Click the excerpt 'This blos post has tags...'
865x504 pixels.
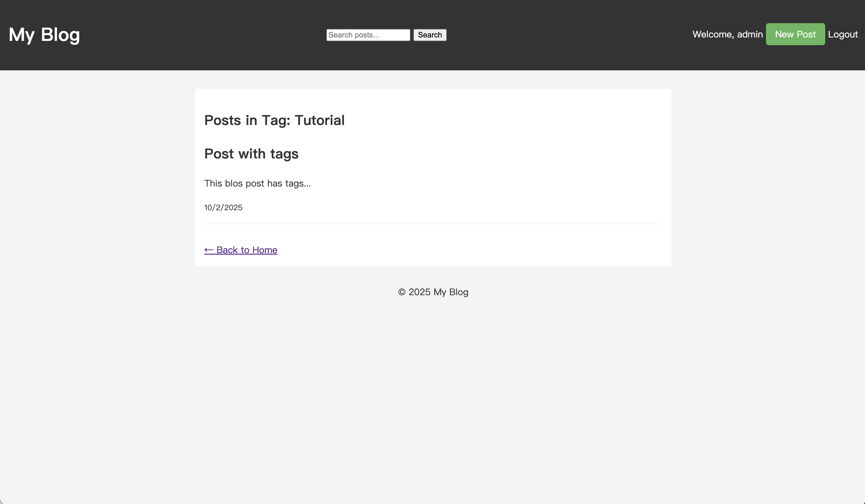pos(257,183)
